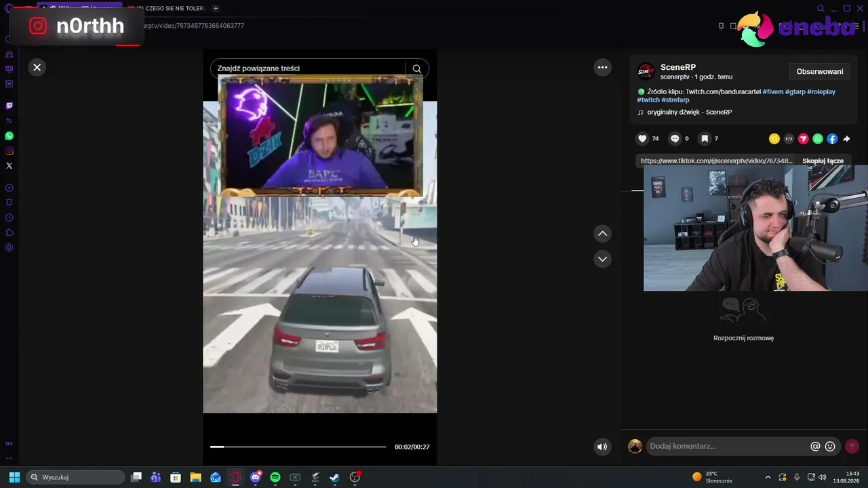Post the comment with the red arrow button
Screen dimensions: 868x488
[x=852, y=447]
